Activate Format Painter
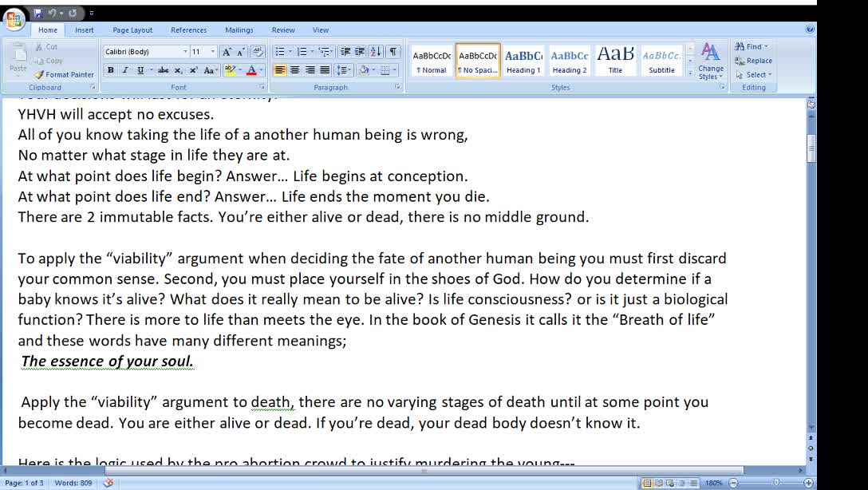The height and width of the screenshot is (490, 868). (64, 74)
